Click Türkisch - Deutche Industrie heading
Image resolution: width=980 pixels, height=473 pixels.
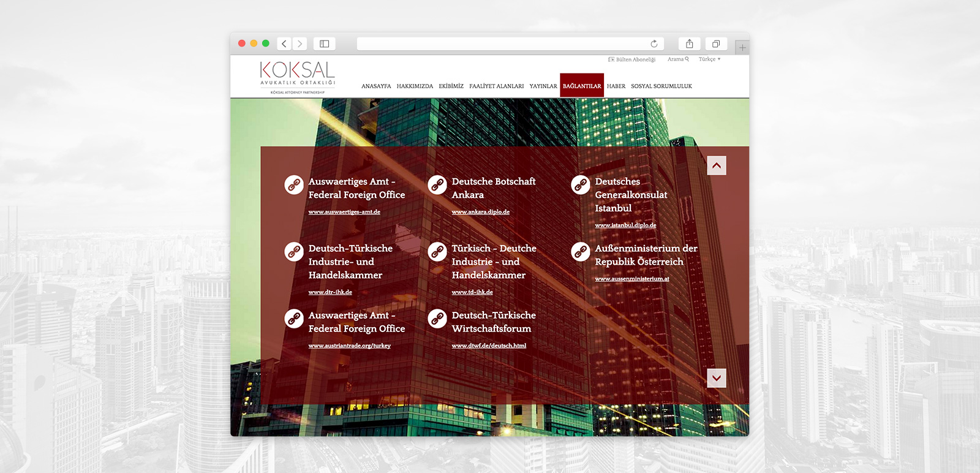click(494, 262)
